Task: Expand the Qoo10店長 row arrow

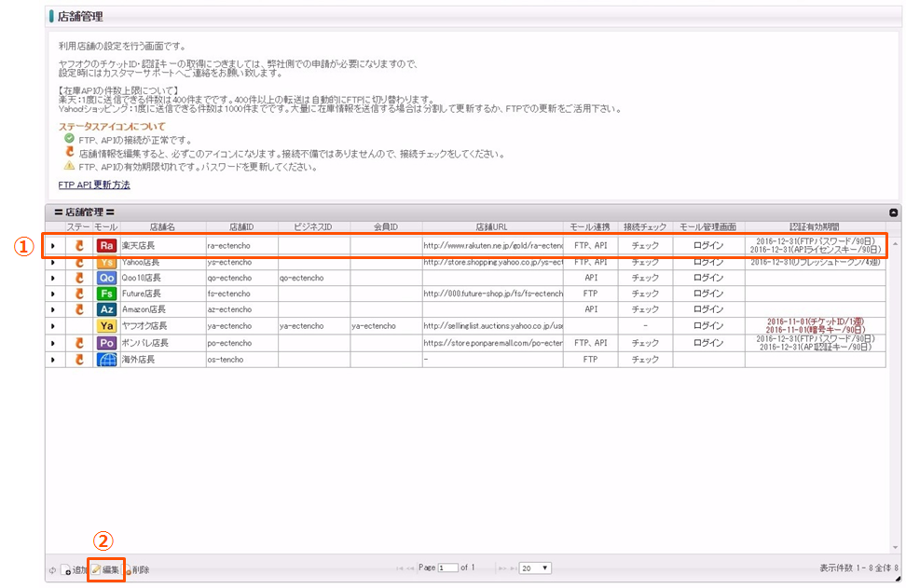Action: pyautogui.click(x=52, y=279)
